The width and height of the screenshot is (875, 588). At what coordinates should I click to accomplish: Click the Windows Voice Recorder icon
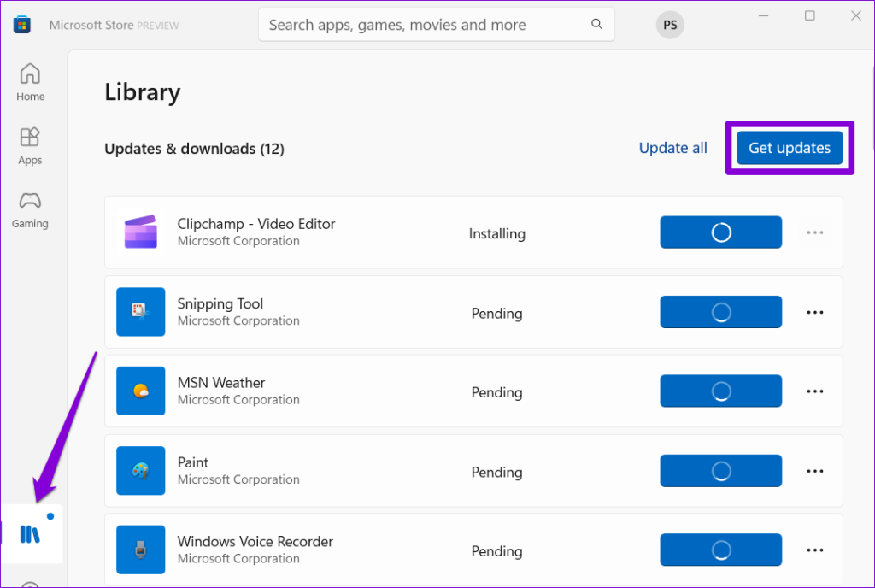tap(140, 550)
